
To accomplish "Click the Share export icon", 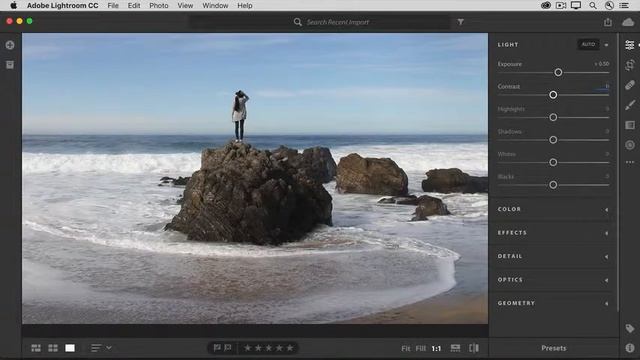I will pyautogui.click(x=608, y=22).
